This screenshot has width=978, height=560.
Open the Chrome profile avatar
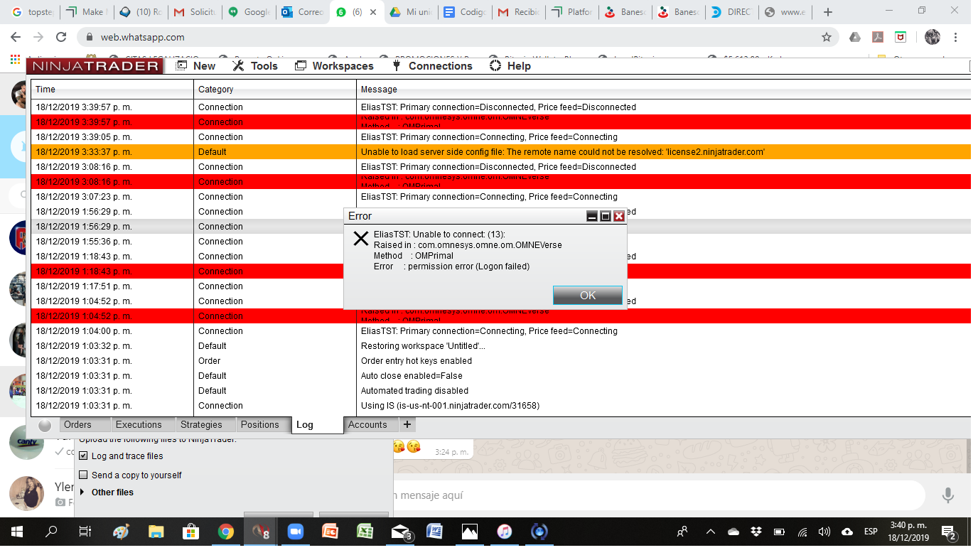point(933,38)
